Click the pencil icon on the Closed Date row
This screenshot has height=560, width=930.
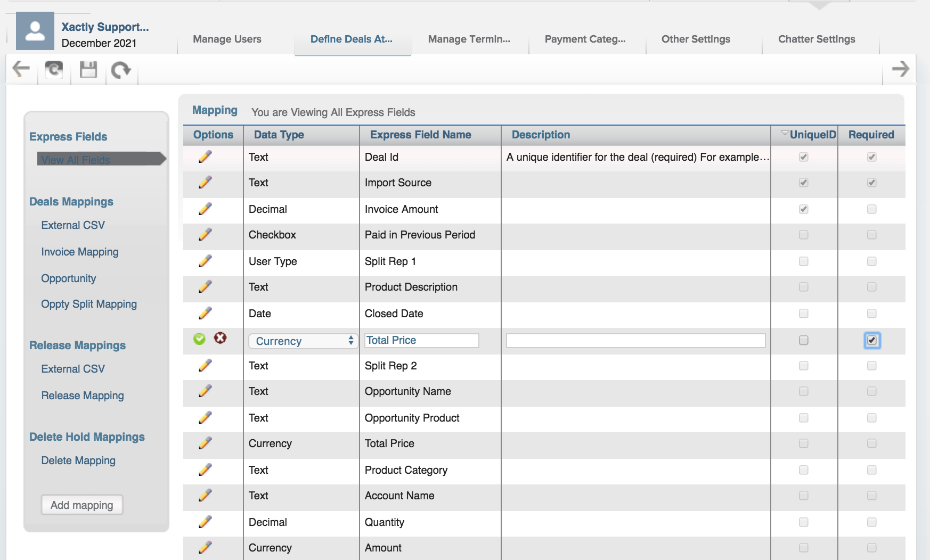tap(205, 314)
